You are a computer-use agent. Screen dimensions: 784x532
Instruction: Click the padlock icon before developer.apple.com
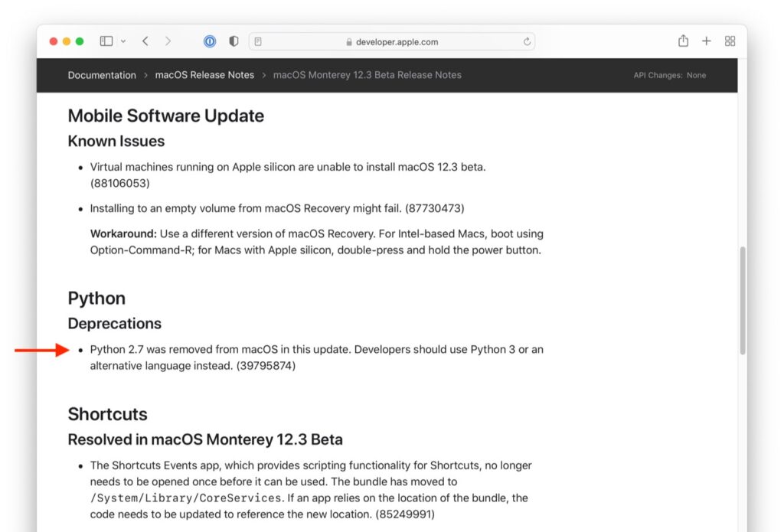pos(349,41)
